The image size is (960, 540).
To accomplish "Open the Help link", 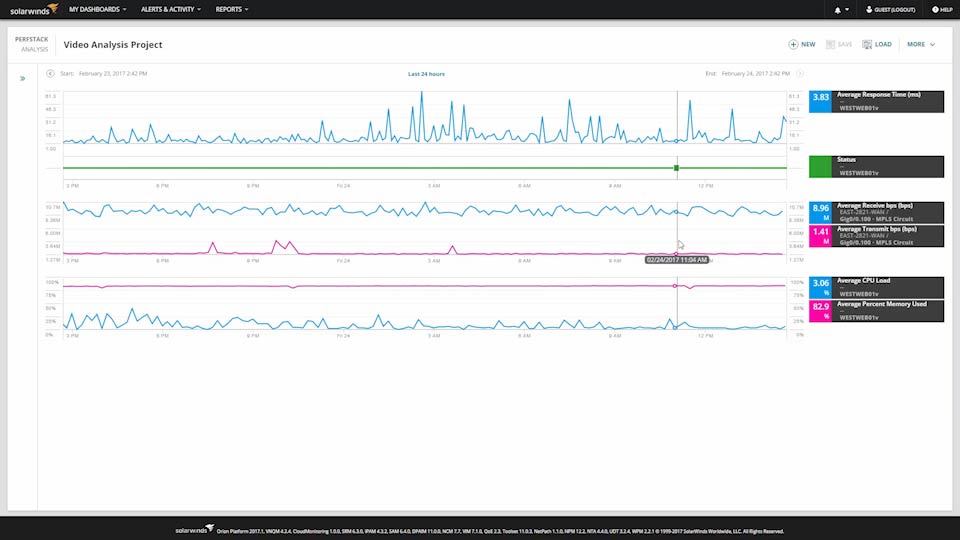I will pyautogui.click(x=942, y=10).
